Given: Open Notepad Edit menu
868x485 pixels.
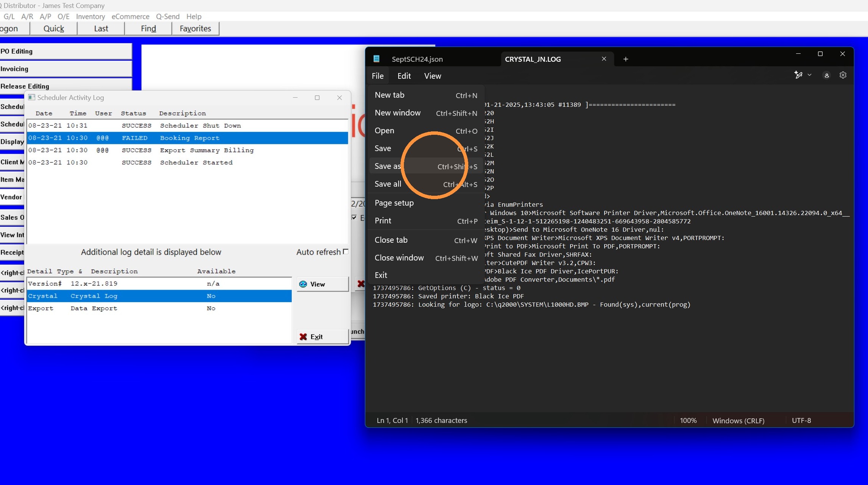Looking at the screenshot, I should (x=404, y=76).
